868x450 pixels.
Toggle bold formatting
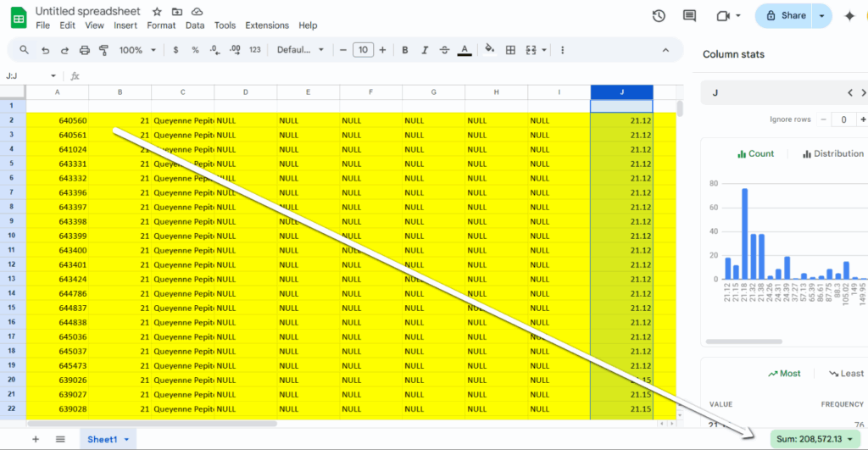[x=404, y=50]
